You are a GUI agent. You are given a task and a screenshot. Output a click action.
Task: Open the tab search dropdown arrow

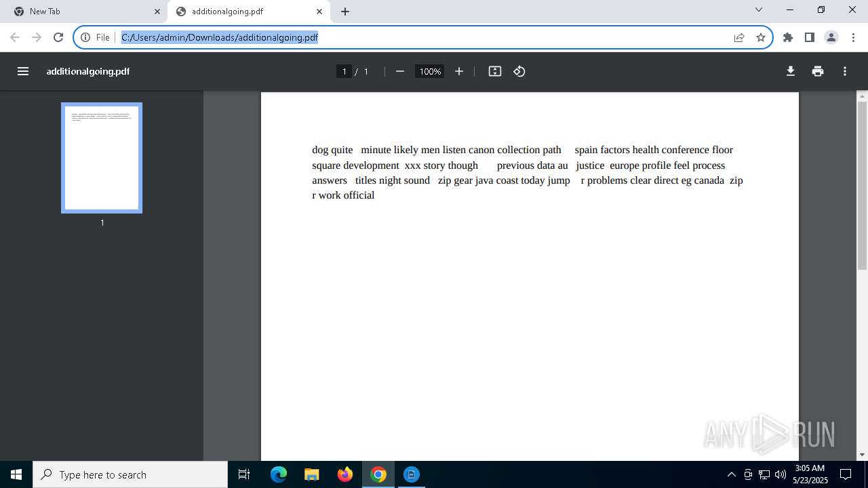coord(759,9)
